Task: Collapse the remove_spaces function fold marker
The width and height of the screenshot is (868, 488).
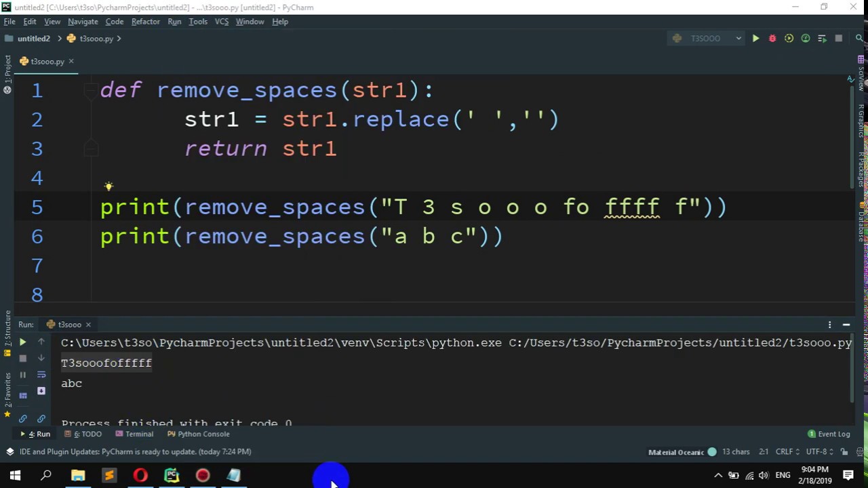Action: pyautogui.click(x=91, y=90)
